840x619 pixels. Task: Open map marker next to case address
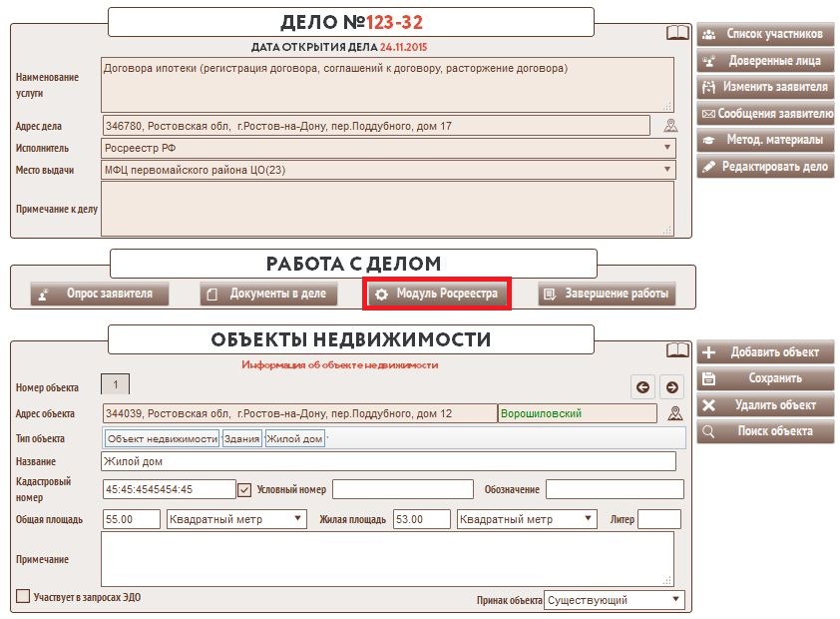(x=670, y=126)
